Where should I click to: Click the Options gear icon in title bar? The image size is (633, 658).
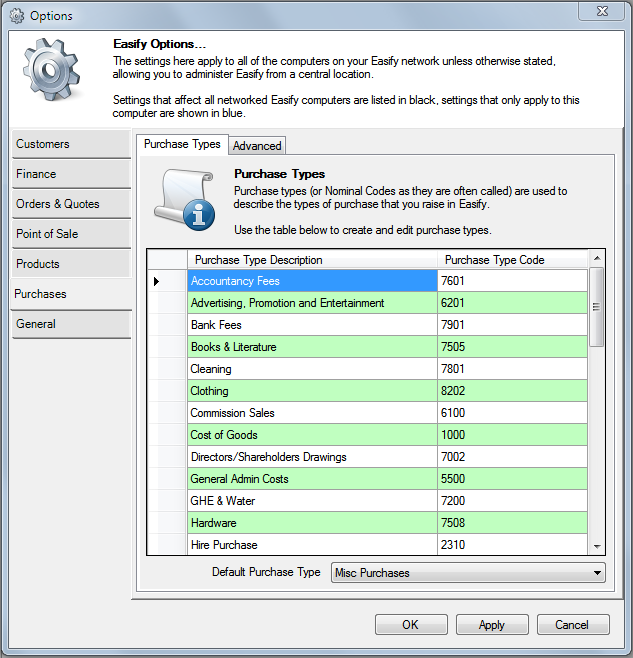(x=17, y=16)
